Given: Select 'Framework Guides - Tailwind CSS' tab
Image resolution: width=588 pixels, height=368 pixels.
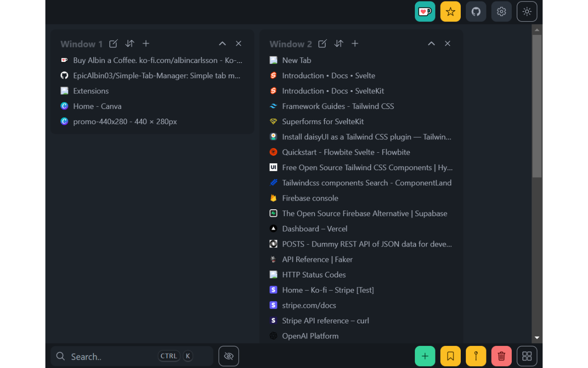Looking at the screenshot, I should click(361, 106).
